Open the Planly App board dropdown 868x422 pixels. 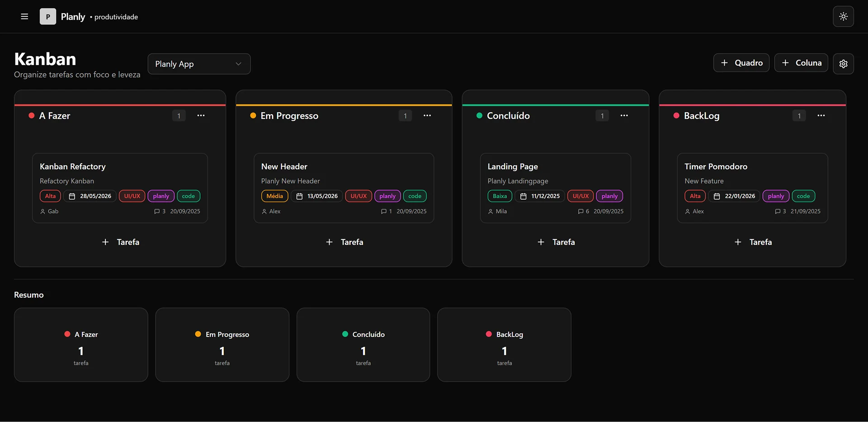(x=199, y=64)
